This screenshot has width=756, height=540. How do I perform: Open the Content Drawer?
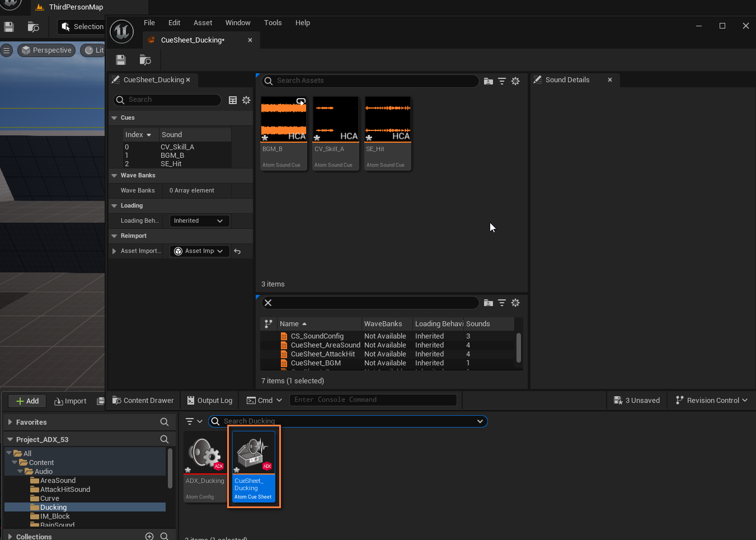(143, 400)
